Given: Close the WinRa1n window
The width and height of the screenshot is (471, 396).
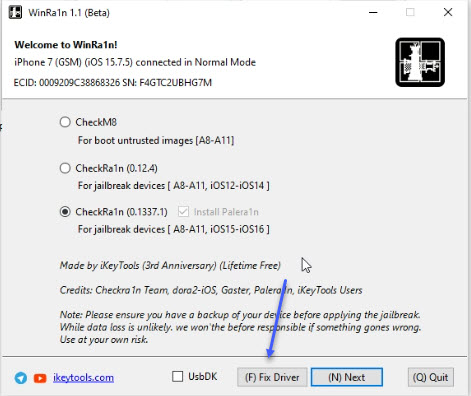Looking at the screenshot, I should click(x=448, y=13).
